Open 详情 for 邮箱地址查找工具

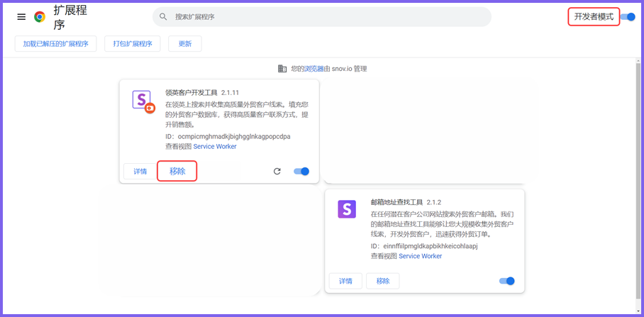(345, 281)
